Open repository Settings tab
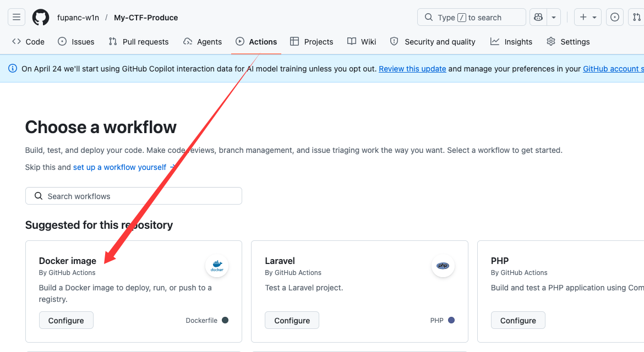The image size is (644, 352). tap(569, 41)
